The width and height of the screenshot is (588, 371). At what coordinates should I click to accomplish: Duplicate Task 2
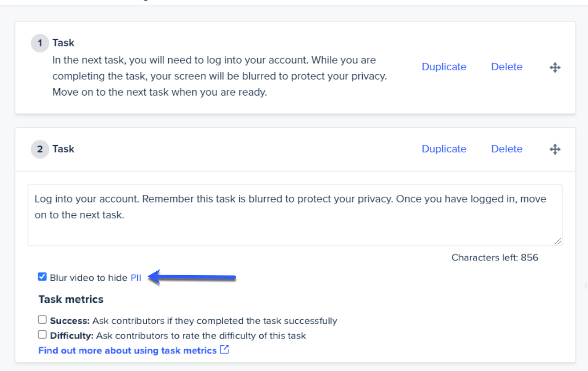(444, 149)
